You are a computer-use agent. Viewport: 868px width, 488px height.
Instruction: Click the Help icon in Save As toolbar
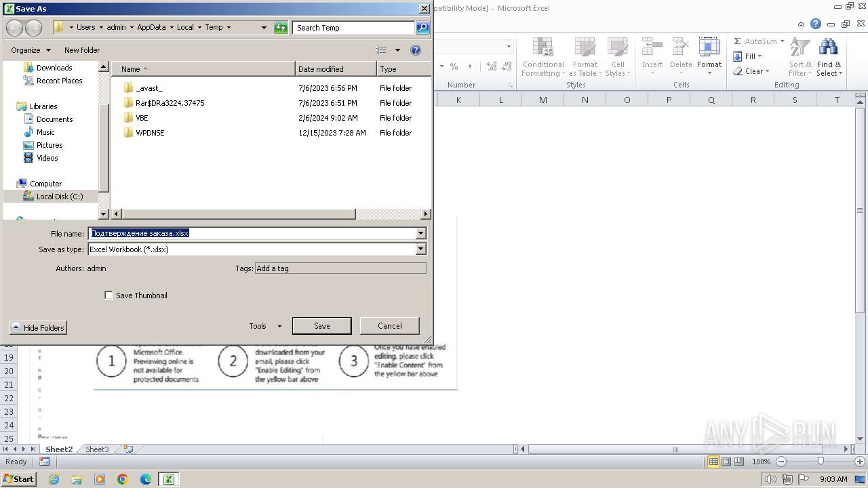416,50
